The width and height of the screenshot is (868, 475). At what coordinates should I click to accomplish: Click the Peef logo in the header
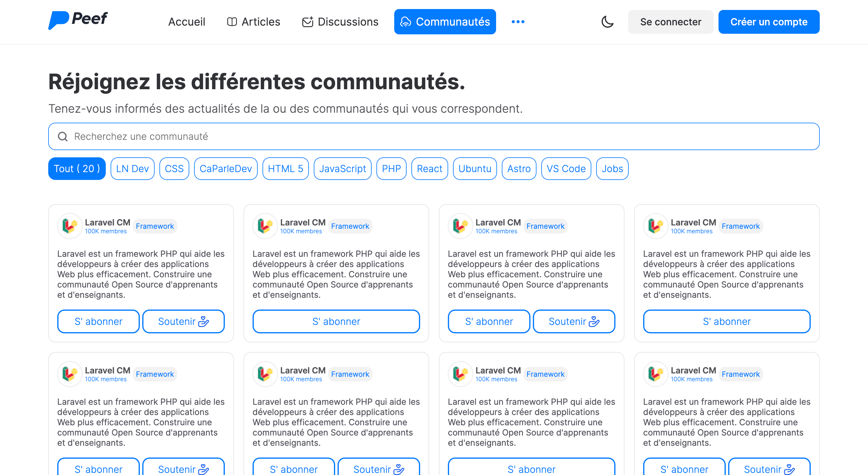(x=78, y=20)
